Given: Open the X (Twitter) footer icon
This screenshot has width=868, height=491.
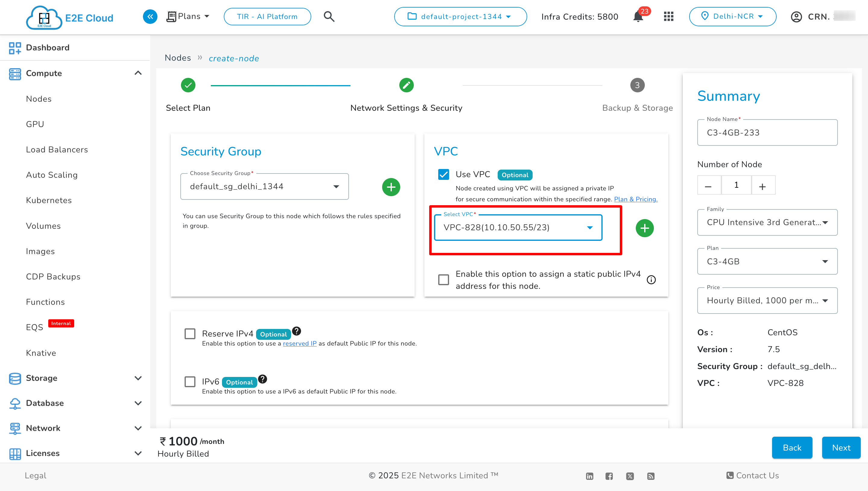Looking at the screenshot, I should point(630,476).
